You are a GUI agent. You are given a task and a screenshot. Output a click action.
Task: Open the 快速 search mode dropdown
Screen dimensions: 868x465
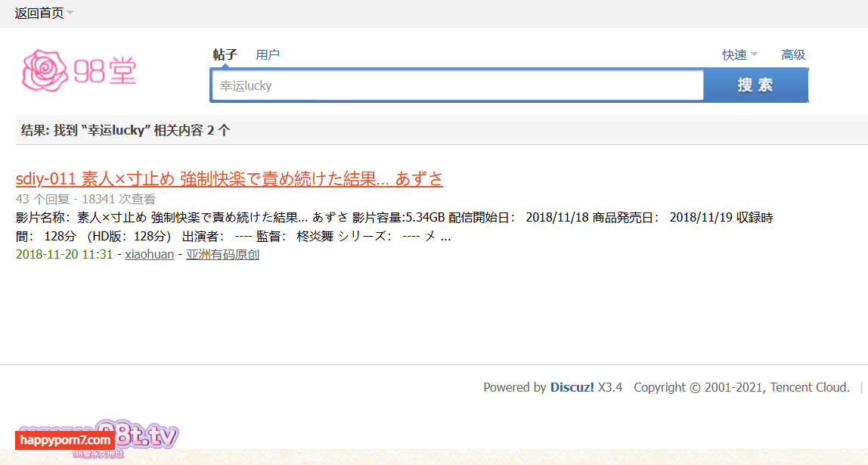(x=739, y=54)
